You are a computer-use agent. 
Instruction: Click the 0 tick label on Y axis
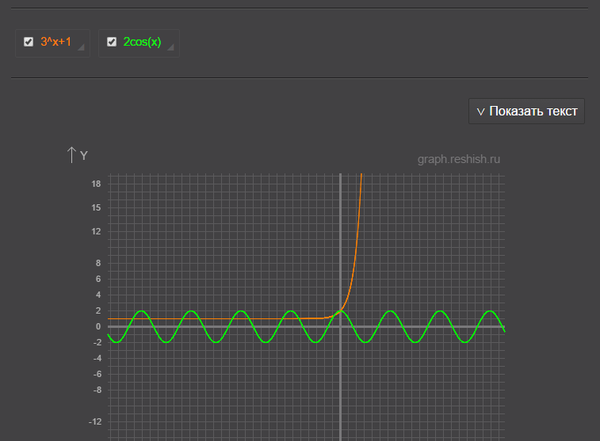(x=98, y=326)
